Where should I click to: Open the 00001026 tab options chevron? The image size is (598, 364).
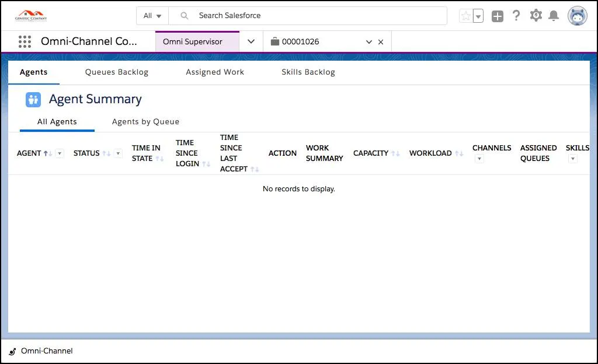(369, 42)
